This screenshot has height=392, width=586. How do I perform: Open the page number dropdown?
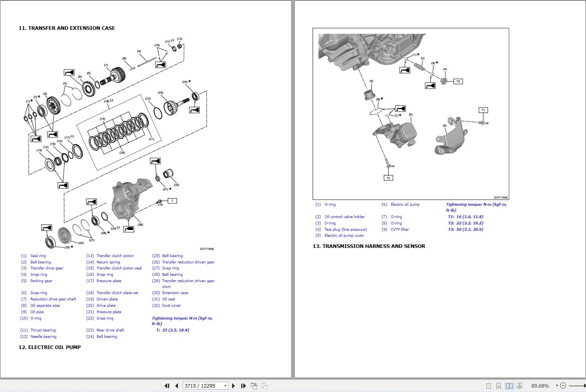pos(225,386)
